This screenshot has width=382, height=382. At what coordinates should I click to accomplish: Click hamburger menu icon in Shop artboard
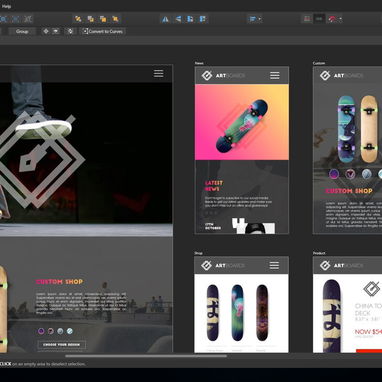(274, 265)
